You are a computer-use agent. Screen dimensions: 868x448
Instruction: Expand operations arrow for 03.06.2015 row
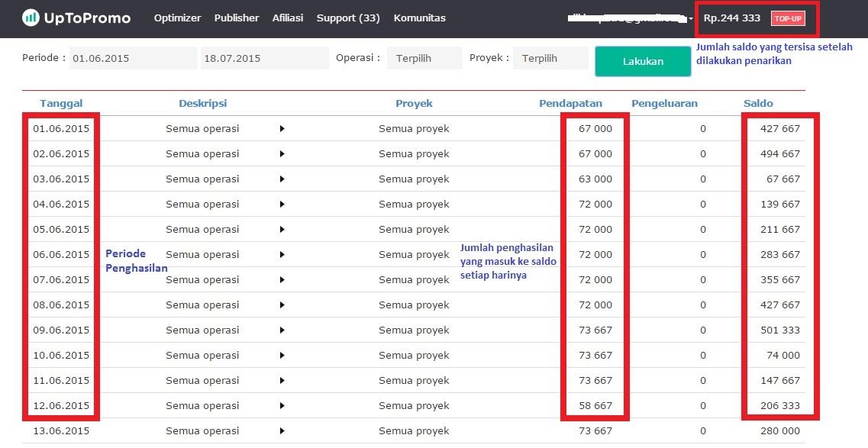(282, 179)
